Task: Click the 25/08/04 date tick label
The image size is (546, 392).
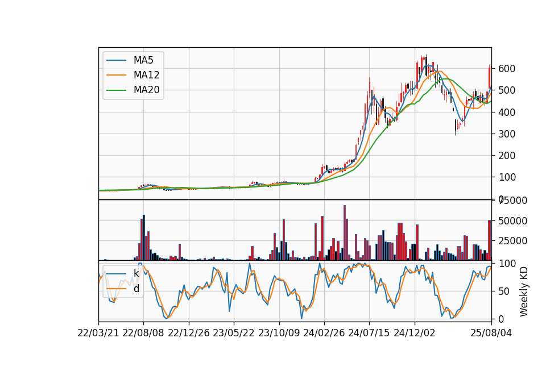Action: pos(491,333)
